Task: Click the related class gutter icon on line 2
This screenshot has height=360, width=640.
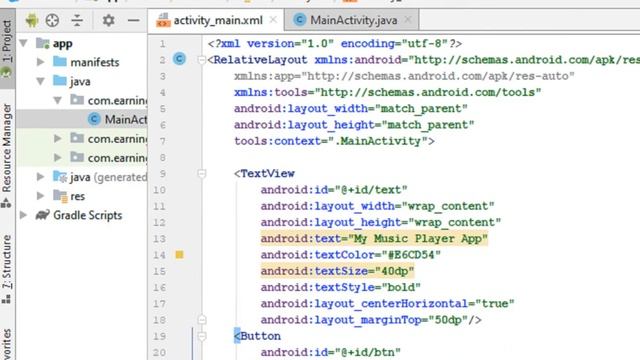Action: click(179, 59)
